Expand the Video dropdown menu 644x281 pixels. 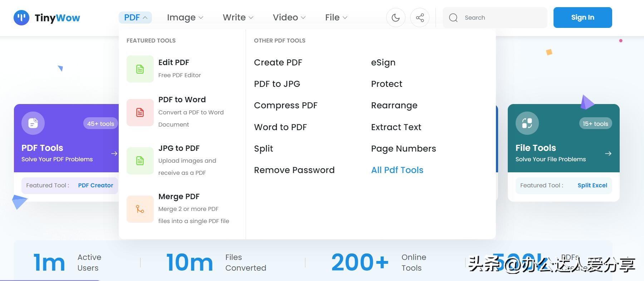click(x=289, y=18)
